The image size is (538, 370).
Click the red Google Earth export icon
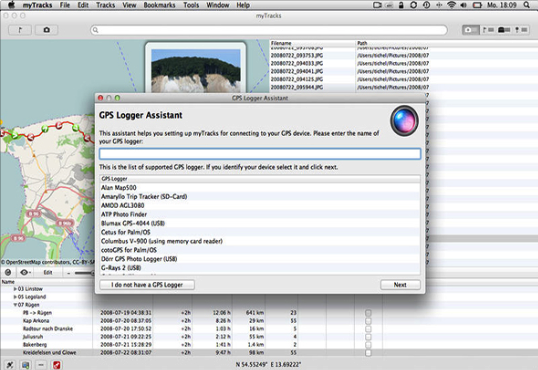coord(57,365)
